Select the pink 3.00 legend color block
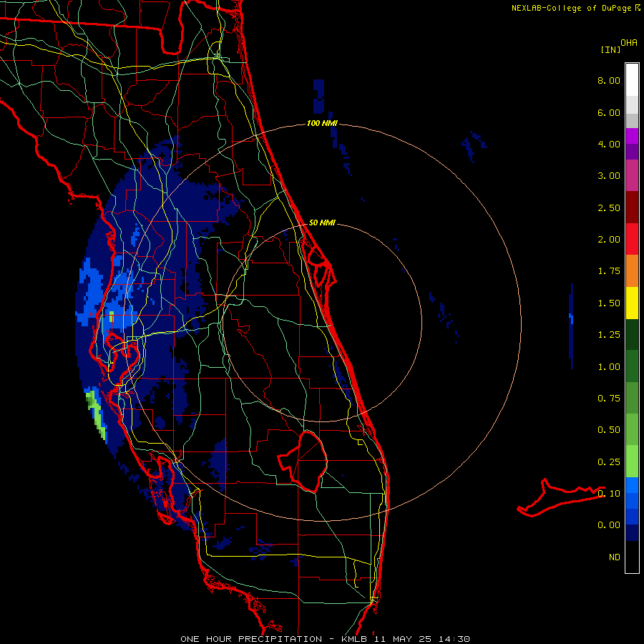 coord(632,175)
